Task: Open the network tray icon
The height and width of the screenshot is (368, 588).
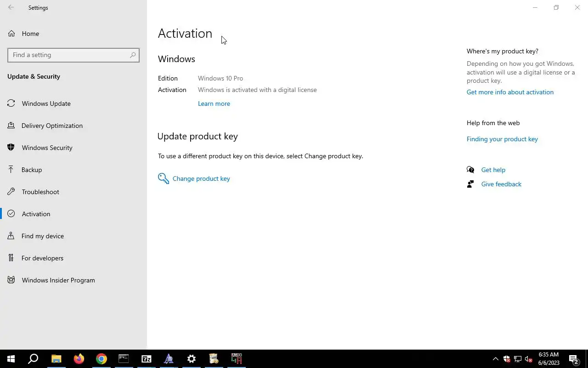Action: [518, 359]
